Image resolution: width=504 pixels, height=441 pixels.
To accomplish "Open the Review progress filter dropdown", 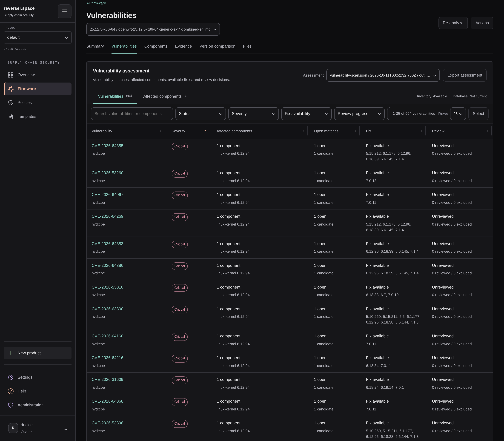I will (x=359, y=114).
